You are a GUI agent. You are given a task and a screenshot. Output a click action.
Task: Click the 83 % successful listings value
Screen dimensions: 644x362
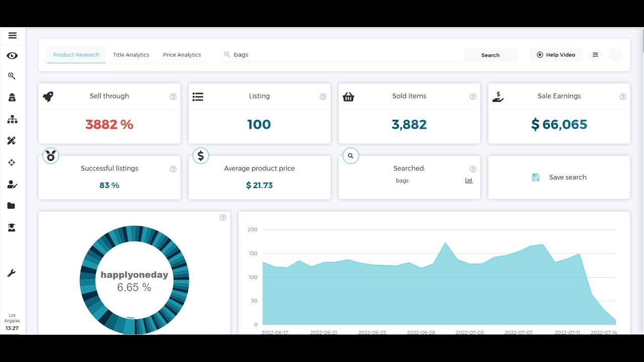(x=109, y=186)
